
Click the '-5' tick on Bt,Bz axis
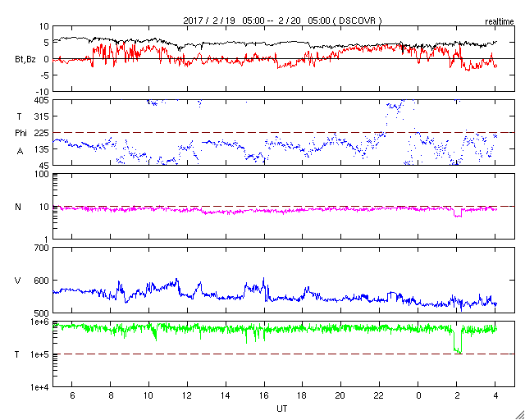coord(44,75)
